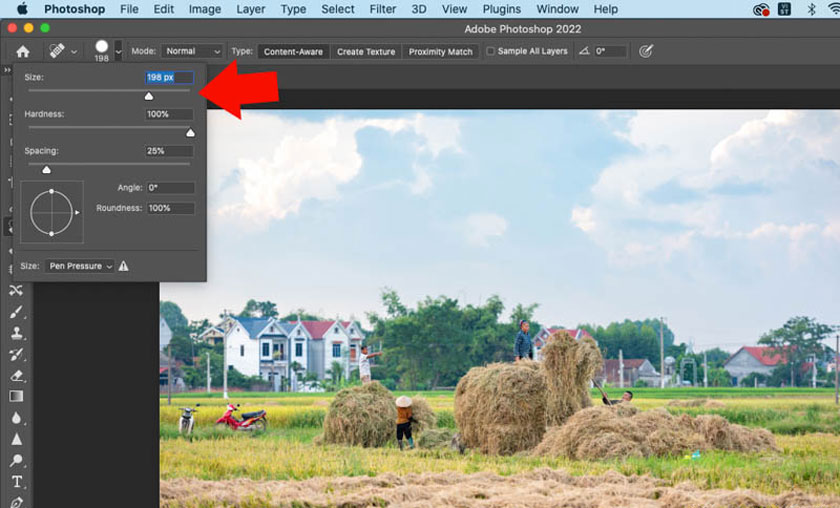Open the Wi-Fi status menu
Image resolution: width=840 pixels, height=508 pixels.
click(835, 9)
